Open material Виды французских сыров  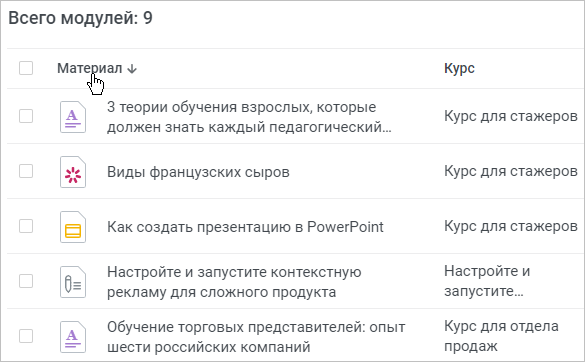click(198, 172)
